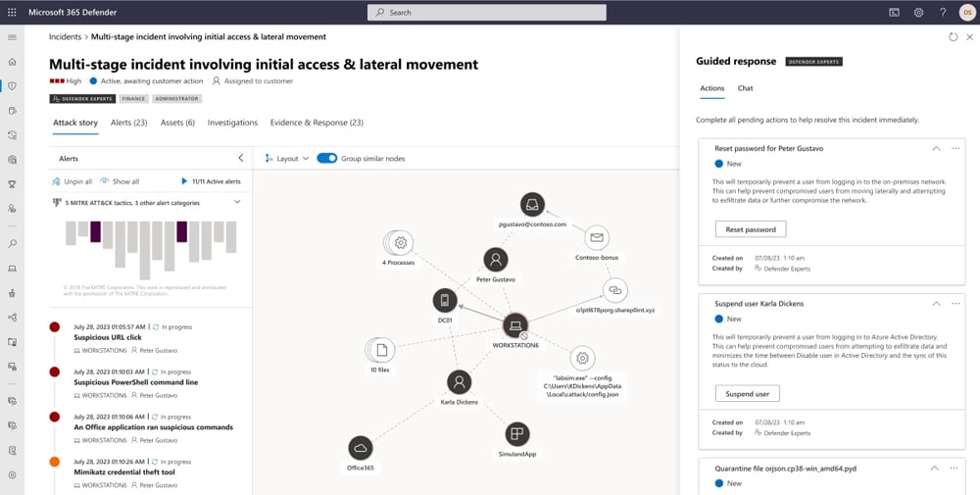Select the Karla Dickens user node
This screenshot has width=980, height=495.
[x=459, y=382]
